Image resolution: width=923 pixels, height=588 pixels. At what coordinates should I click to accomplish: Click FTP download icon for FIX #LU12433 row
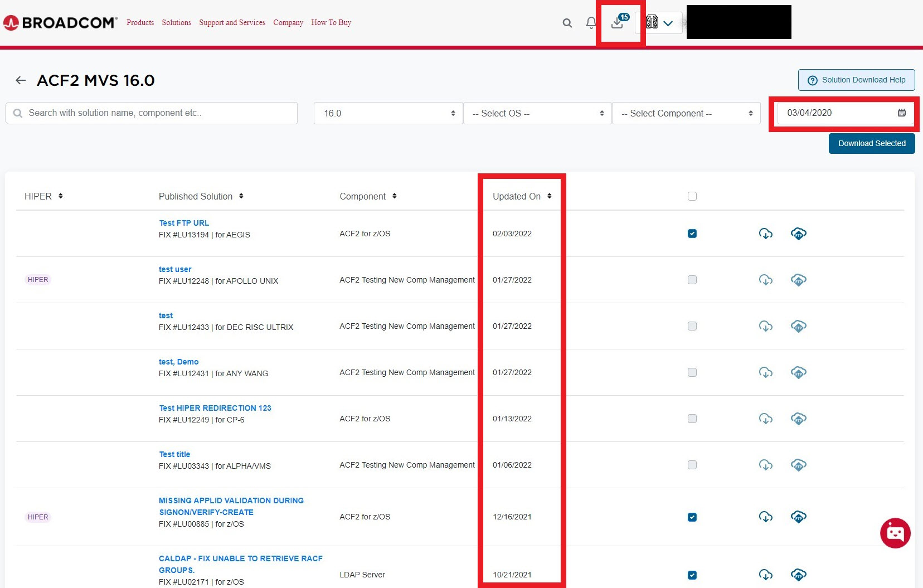(x=799, y=326)
